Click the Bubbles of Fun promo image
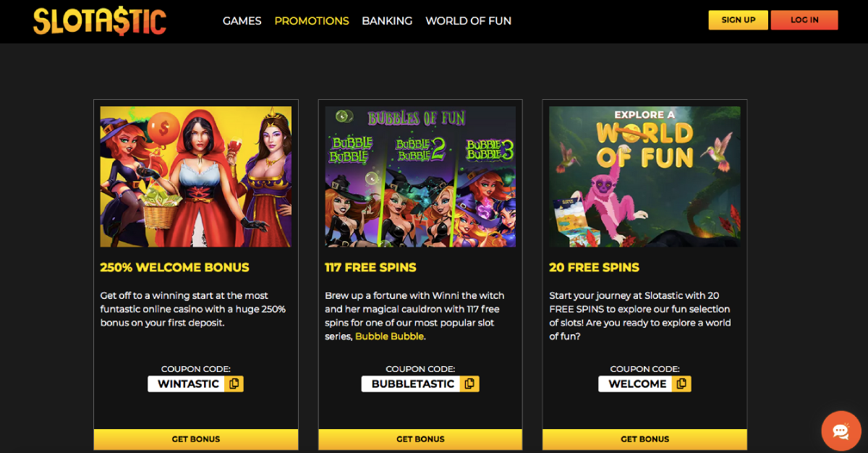This screenshot has height=453, width=868. [420, 177]
